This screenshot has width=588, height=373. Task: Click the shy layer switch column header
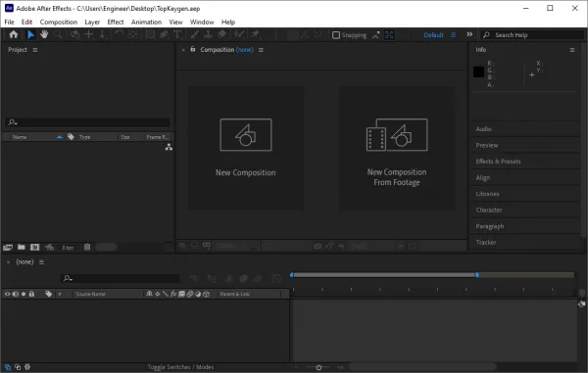click(x=149, y=294)
